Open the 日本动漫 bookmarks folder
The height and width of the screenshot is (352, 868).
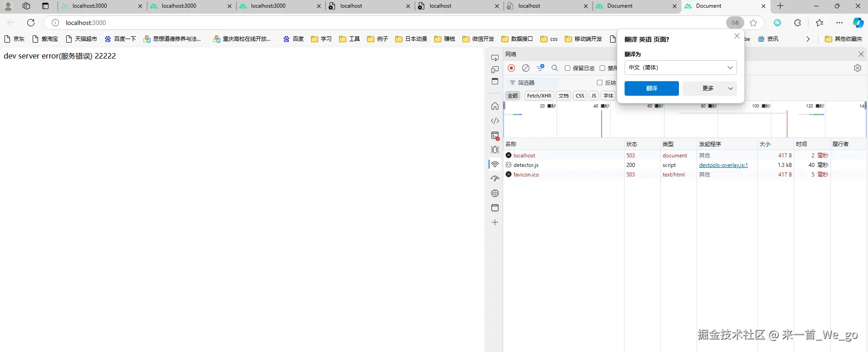(x=411, y=39)
